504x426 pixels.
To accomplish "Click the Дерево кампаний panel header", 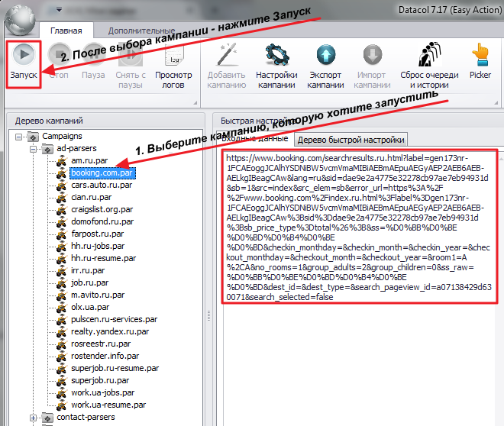I will tap(105, 121).
